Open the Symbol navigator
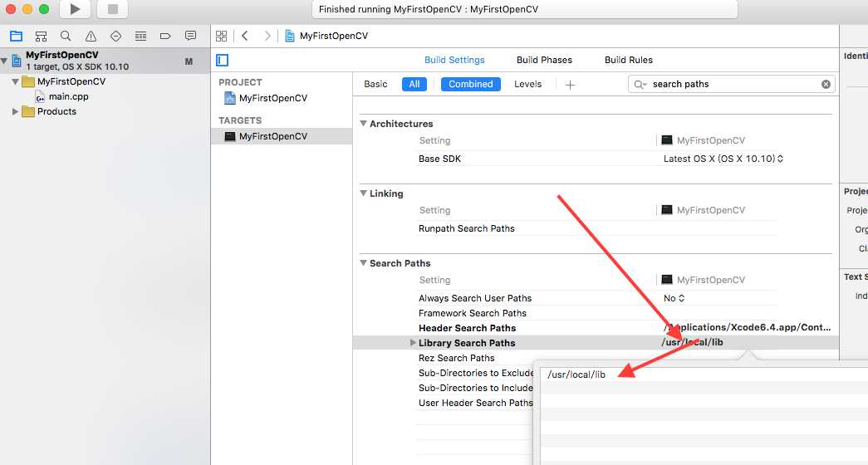The image size is (868, 465). coord(41,37)
